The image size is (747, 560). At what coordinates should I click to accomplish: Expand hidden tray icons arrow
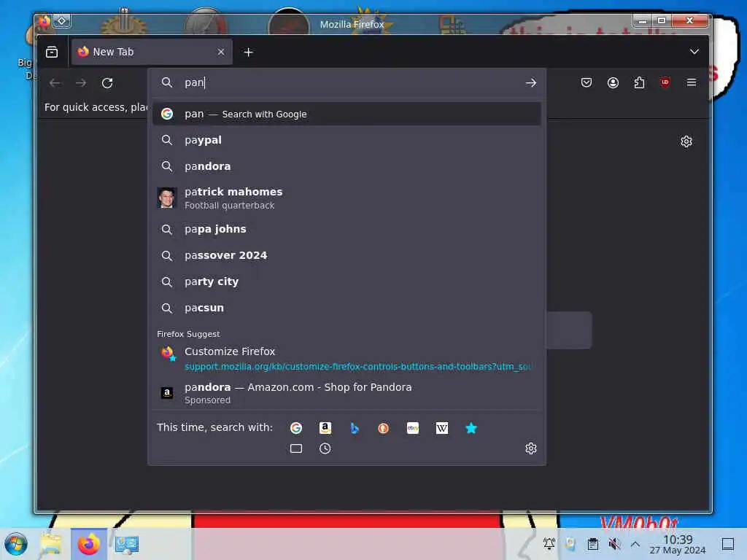635,544
